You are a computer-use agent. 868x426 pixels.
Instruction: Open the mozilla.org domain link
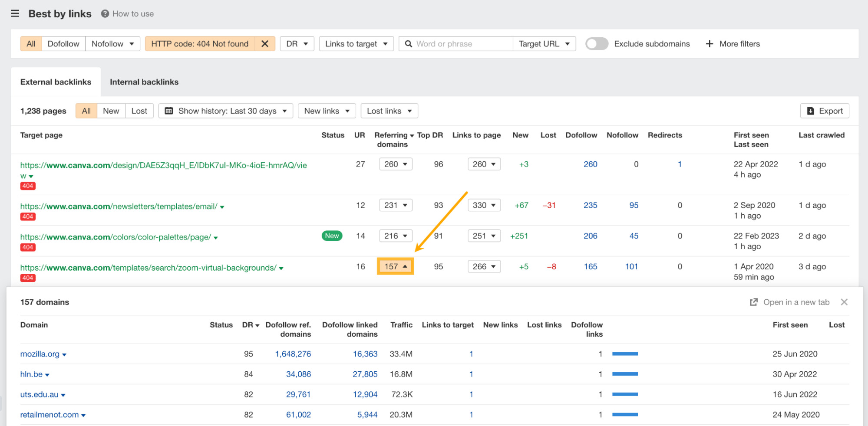40,354
